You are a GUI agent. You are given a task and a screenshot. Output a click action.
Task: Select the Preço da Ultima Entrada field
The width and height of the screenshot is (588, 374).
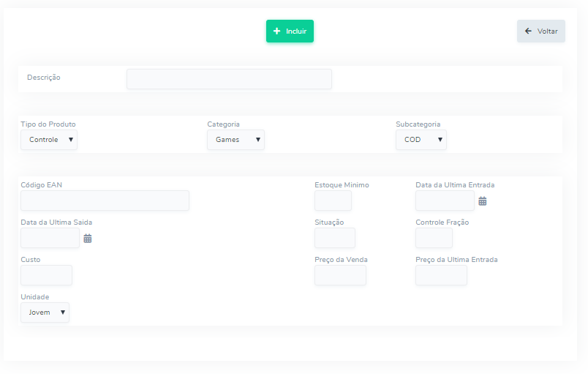coord(441,275)
